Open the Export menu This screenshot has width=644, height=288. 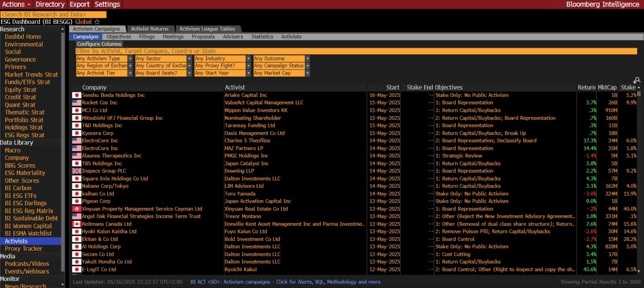[x=80, y=4]
